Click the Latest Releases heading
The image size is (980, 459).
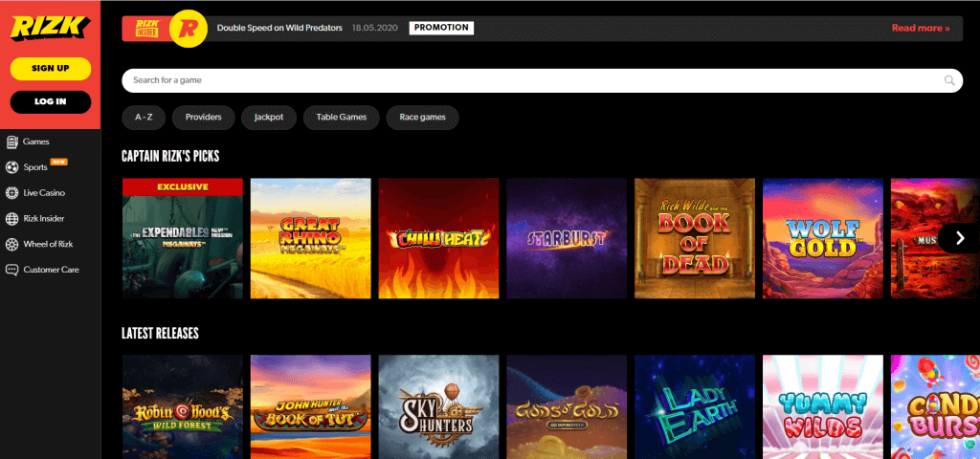(x=160, y=334)
